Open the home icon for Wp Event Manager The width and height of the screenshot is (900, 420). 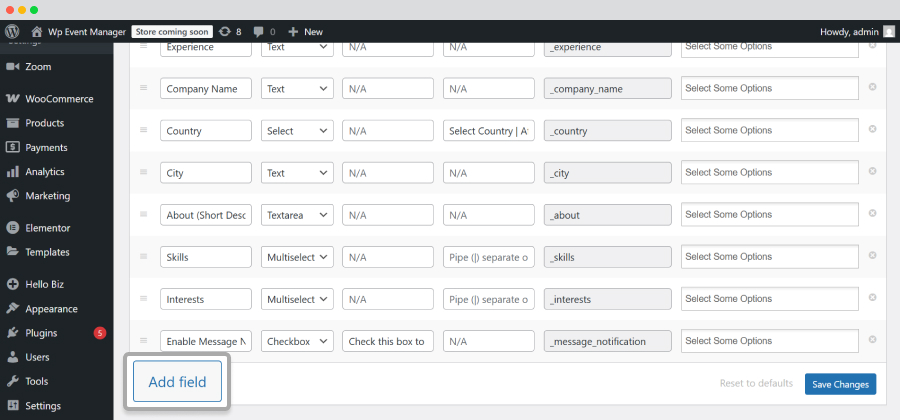[x=37, y=32]
